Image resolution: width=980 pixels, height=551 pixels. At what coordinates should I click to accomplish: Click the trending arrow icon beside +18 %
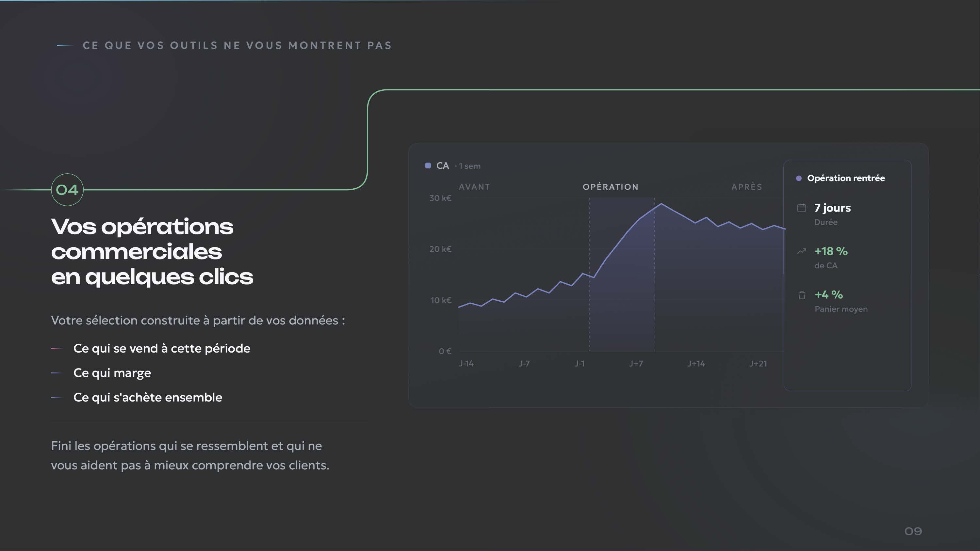tap(802, 251)
